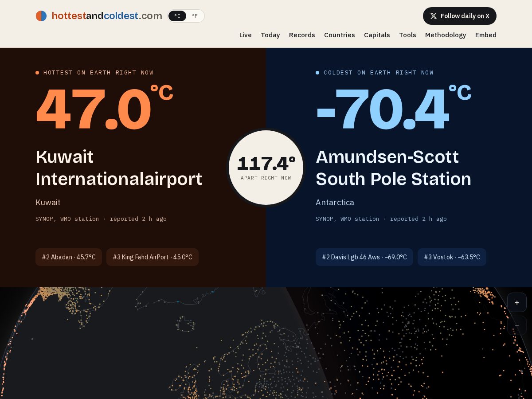Switch temperature units to °C
Viewport: 532px width, 399px height.
(177, 16)
